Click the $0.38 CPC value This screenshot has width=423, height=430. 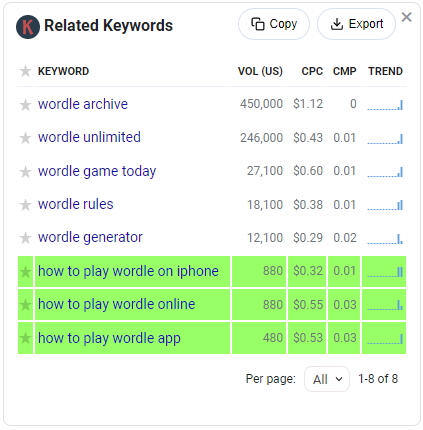(308, 204)
